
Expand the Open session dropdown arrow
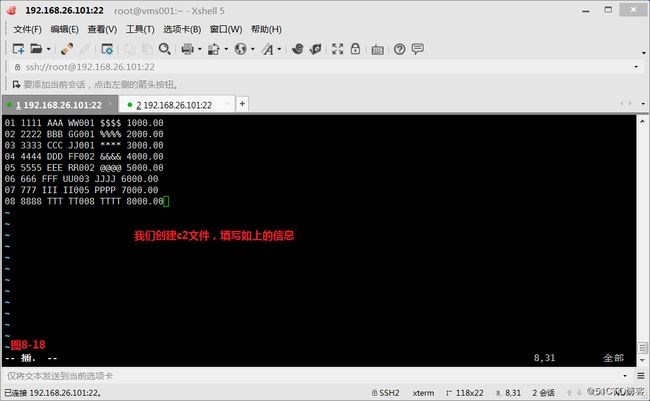point(49,49)
